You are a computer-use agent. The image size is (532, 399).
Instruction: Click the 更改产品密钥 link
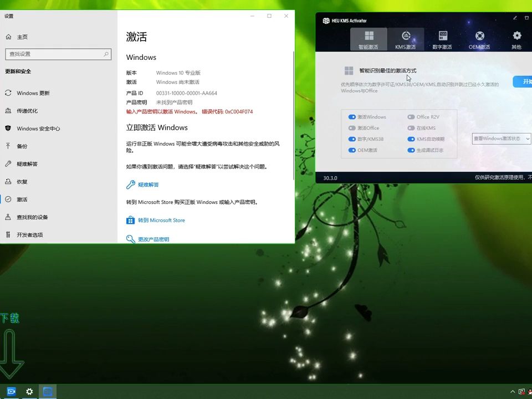pos(155,239)
